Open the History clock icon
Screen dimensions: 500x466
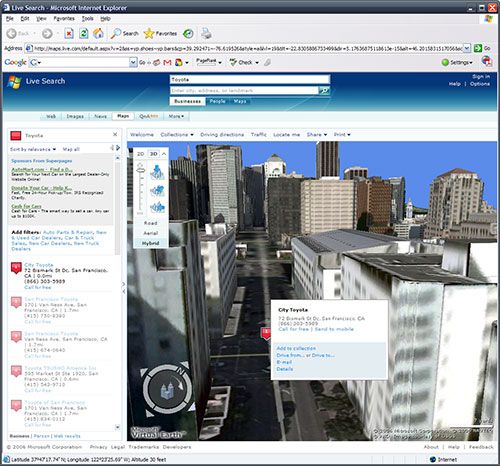coord(188,33)
